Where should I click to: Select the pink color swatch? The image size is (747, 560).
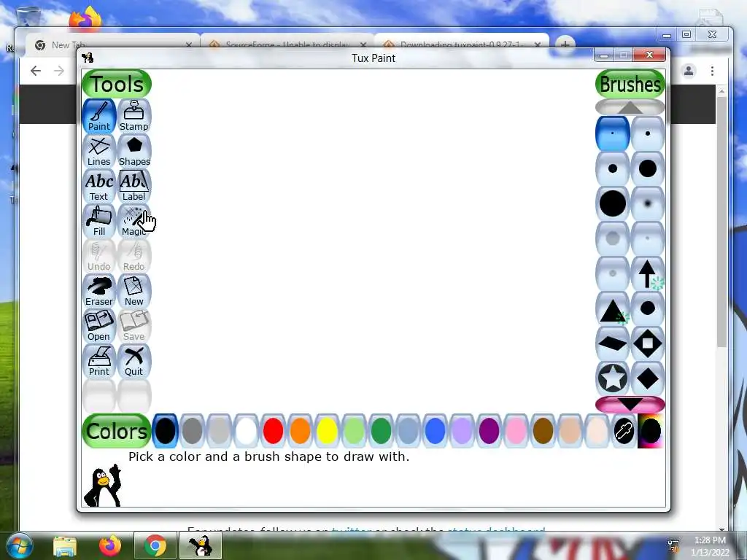click(516, 432)
